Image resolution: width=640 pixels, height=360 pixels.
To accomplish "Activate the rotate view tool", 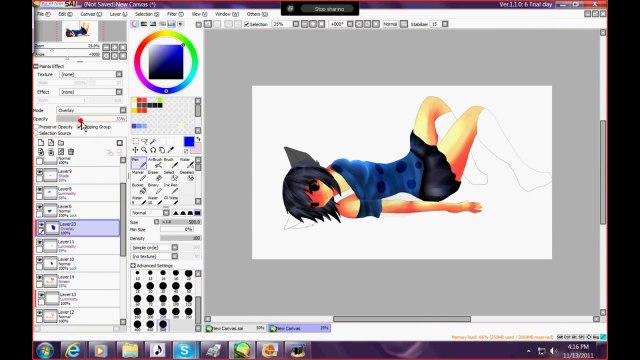I will pyautogui.click(x=153, y=150).
